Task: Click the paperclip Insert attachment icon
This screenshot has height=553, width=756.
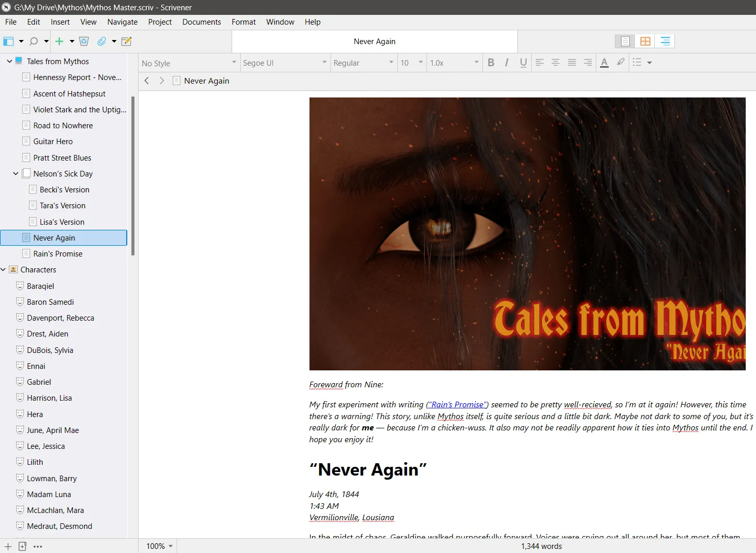Action: click(102, 42)
